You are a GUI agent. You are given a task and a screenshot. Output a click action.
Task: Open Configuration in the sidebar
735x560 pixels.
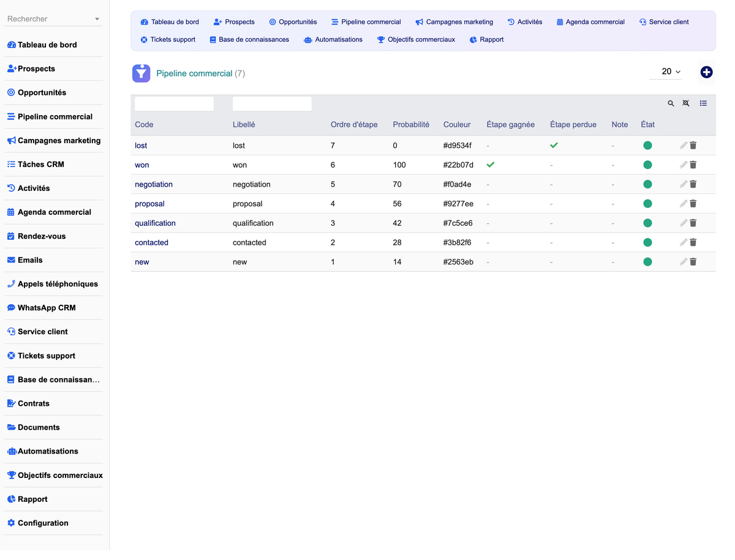pos(53,523)
